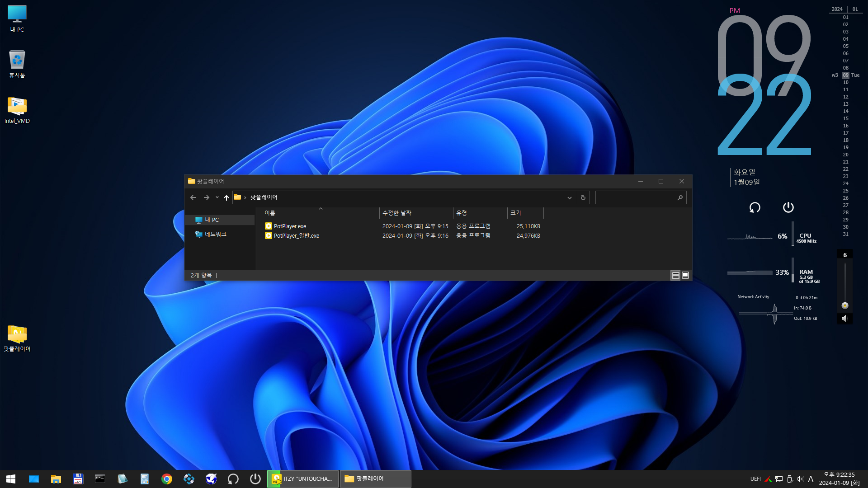This screenshot has height=488, width=868.
Task: Go up one folder level
Action: (x=226, y=197)
